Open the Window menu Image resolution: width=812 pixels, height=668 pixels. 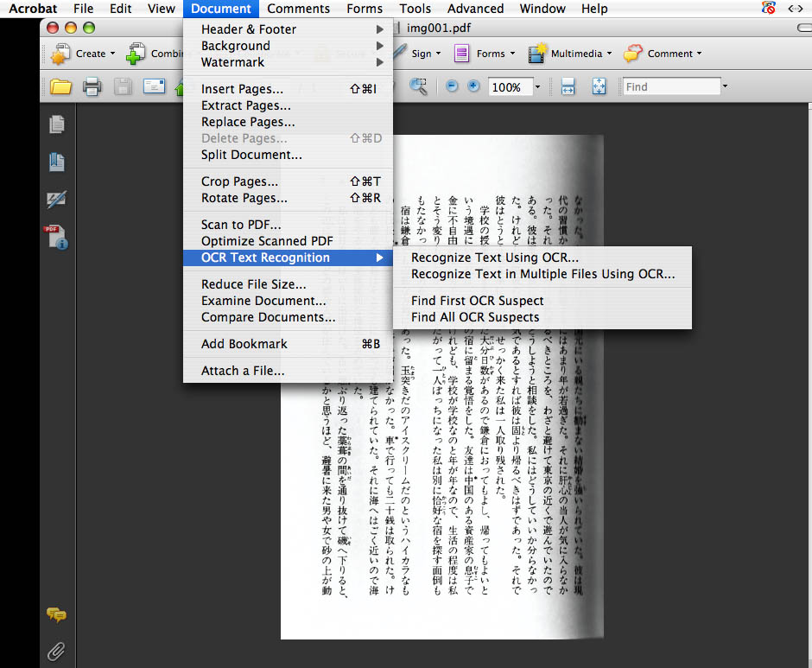click(542, 9)
